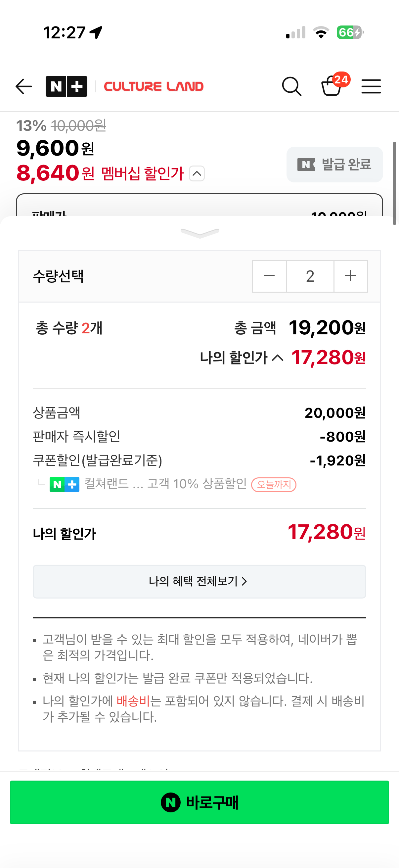Decrease quantity with the minus button

269,276
